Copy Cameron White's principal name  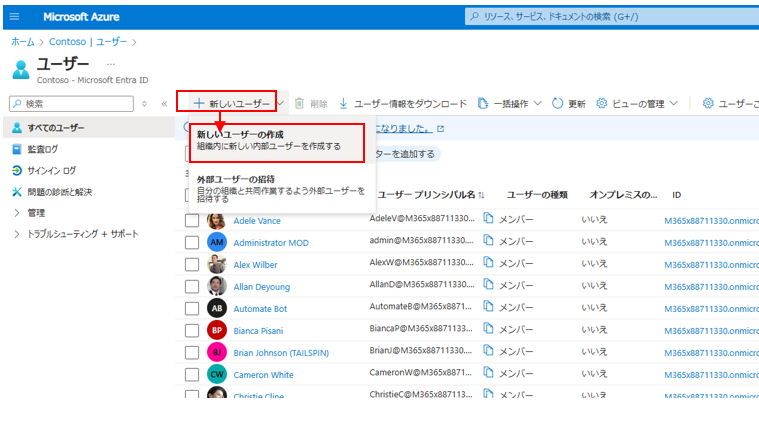tap(488, 373)
